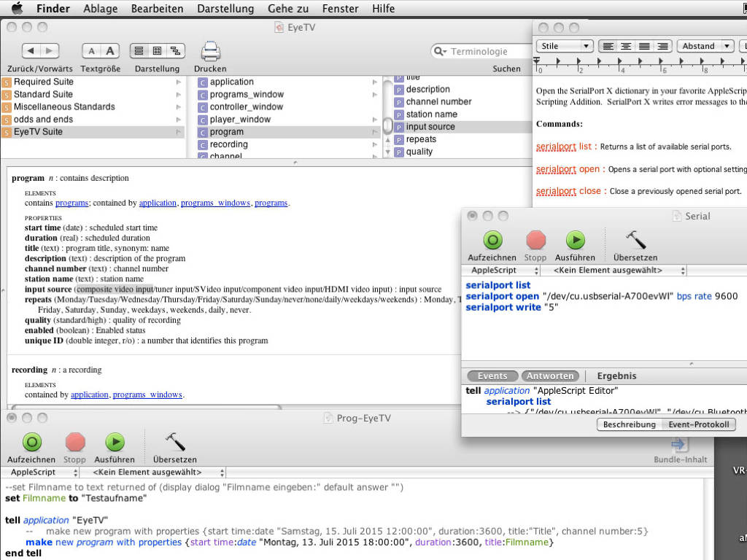Open the Stile dropdown in text editor
The height and width of the screenshot is (560, 747).
coord(565,46)
